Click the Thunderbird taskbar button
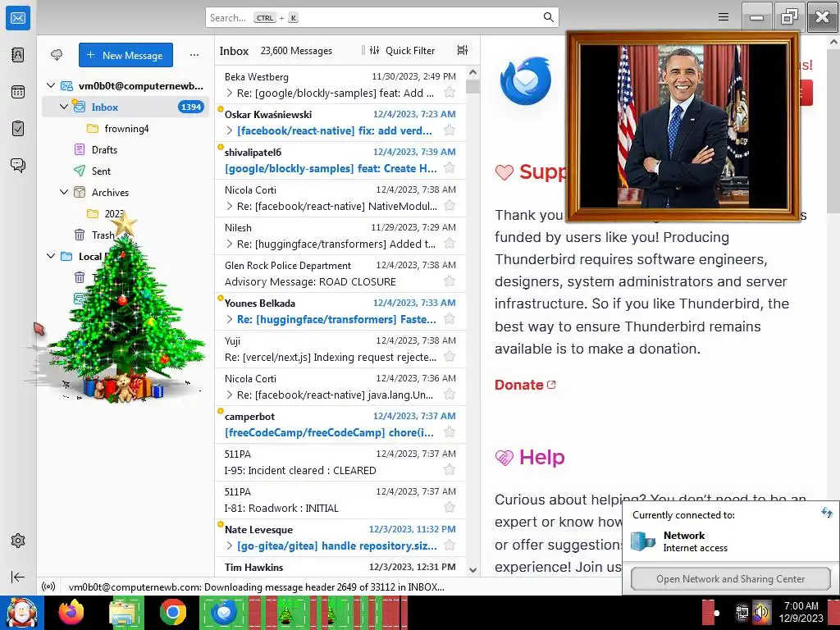The height and width of the screenshot is (630, 840). (224, 613)
